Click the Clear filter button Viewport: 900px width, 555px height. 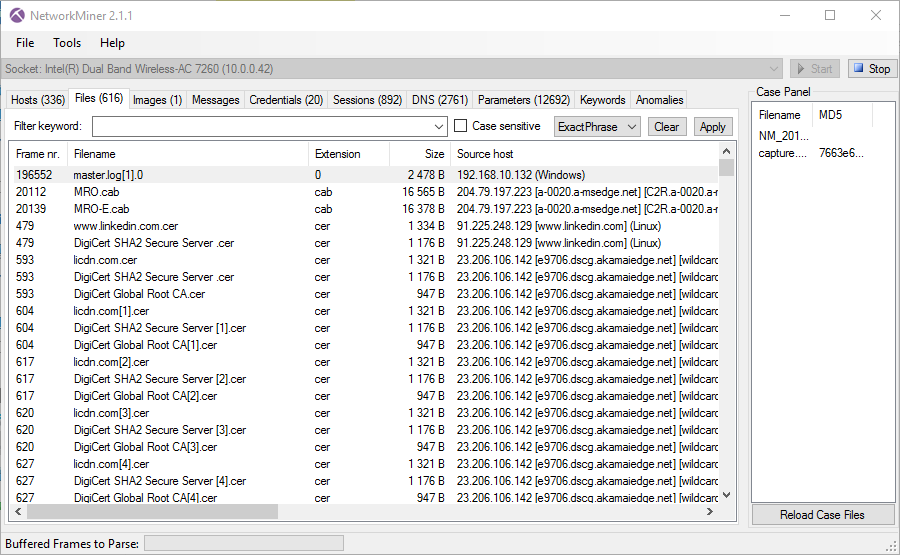point(667,127)
